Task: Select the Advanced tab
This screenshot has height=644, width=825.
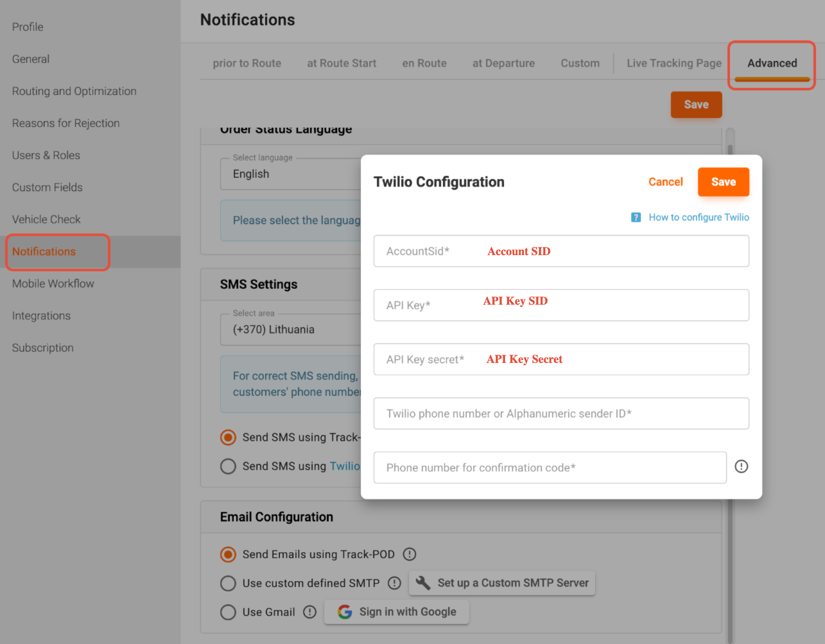Action: click(x=772, y=64)
